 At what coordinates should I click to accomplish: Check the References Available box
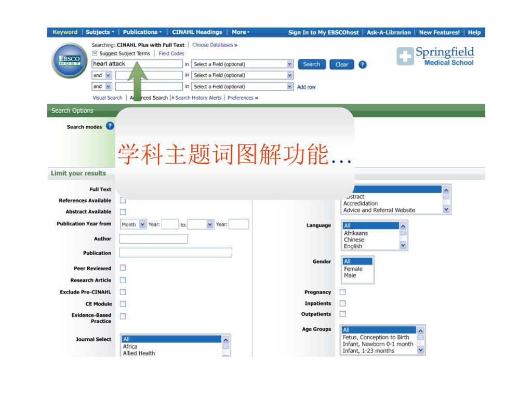point(123,201)
